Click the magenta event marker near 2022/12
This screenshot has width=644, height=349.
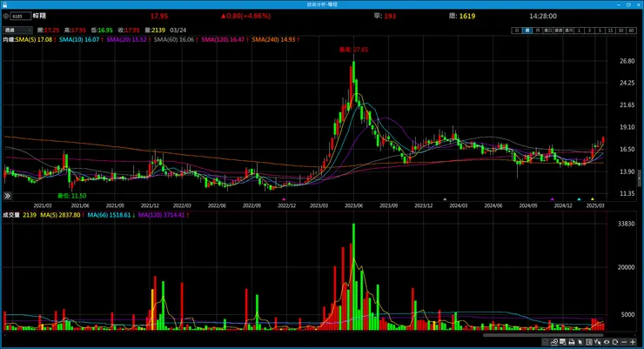[284, 199]
